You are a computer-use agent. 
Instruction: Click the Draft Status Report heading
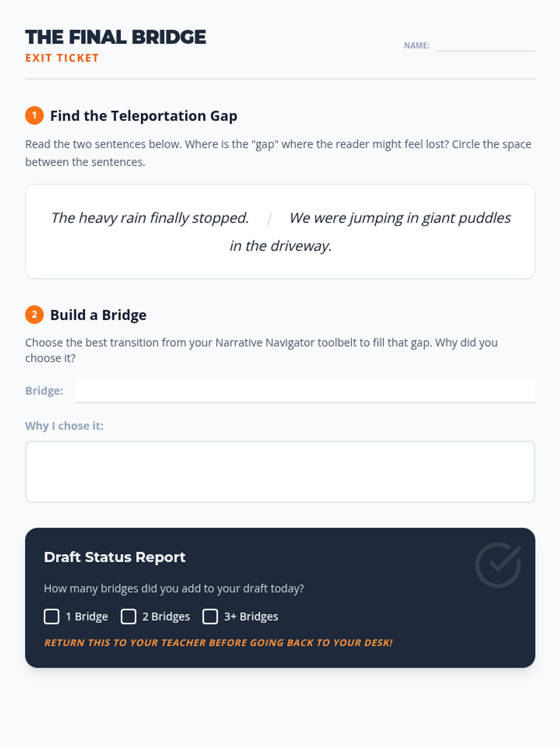114,557
